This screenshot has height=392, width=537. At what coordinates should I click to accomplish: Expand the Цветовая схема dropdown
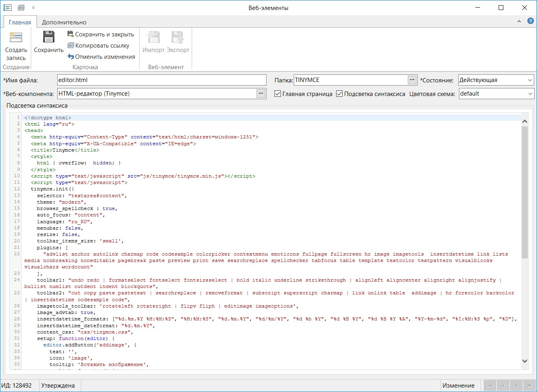click(530, 94)
